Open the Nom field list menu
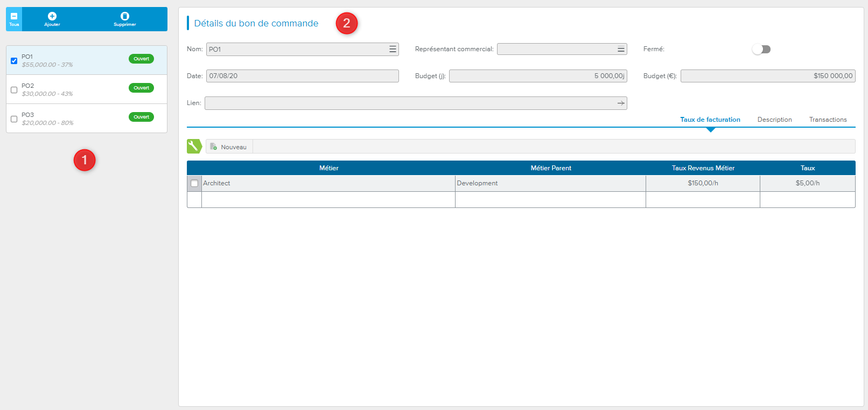The height and width of the screenshot is (410, 868). coord(393,49)
